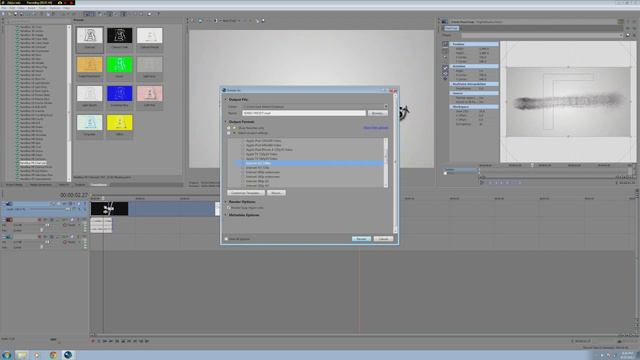Screen dimensions: 640x360
Task: Click the About button under the template list
Action: (276, 193)
